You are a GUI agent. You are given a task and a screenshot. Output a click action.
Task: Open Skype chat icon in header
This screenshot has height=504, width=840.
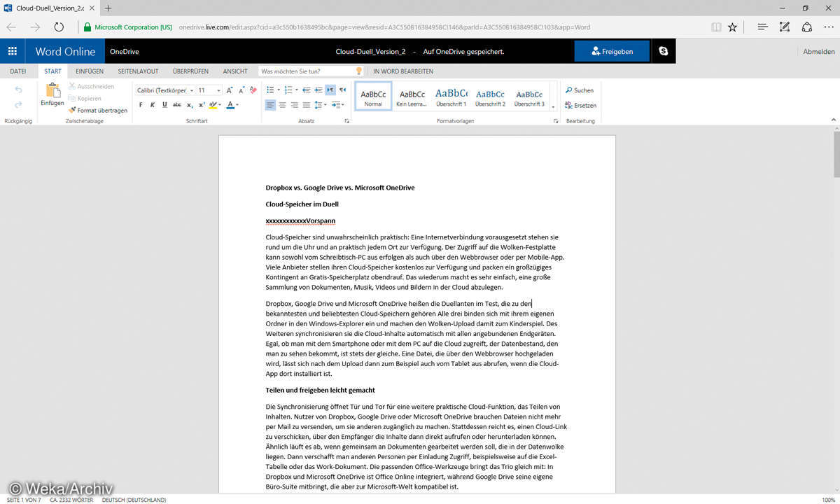pos(664,51)
